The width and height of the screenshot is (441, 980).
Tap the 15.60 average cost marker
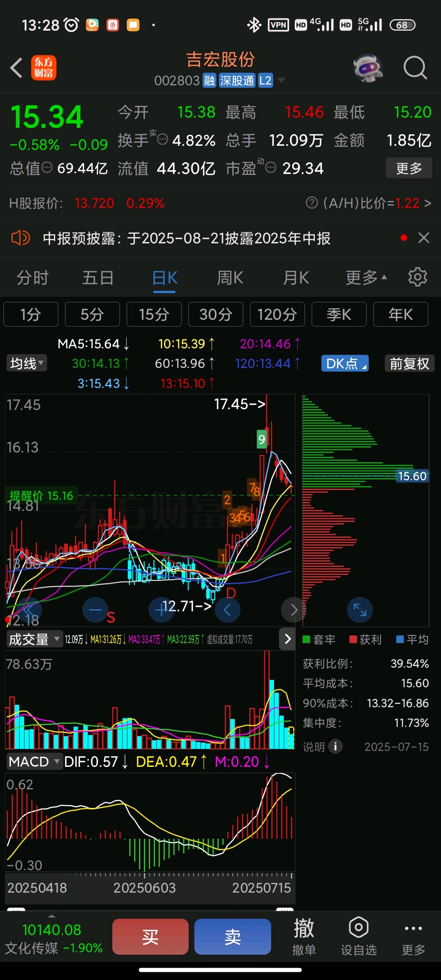[412, 476]
